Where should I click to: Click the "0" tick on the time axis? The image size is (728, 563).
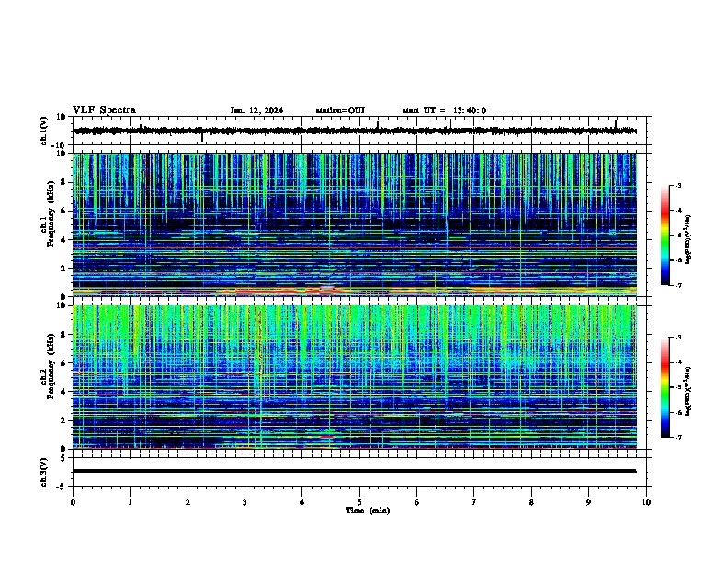point(73,502)
